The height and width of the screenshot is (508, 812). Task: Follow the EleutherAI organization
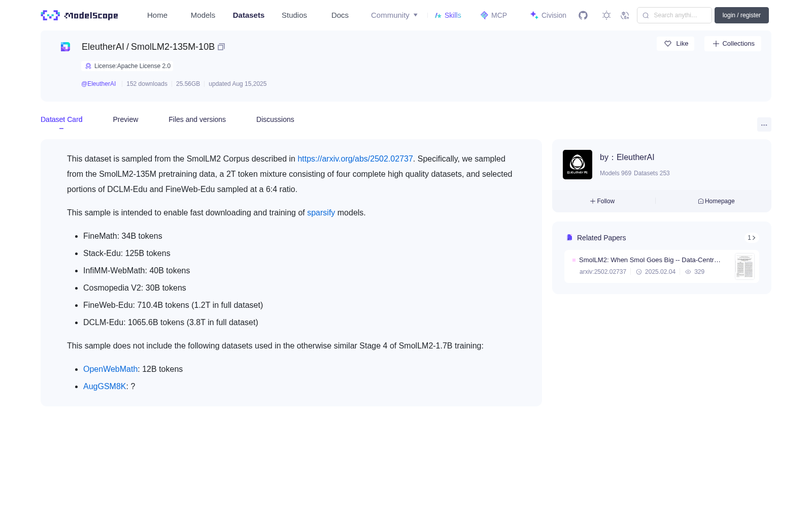[602, 201]
